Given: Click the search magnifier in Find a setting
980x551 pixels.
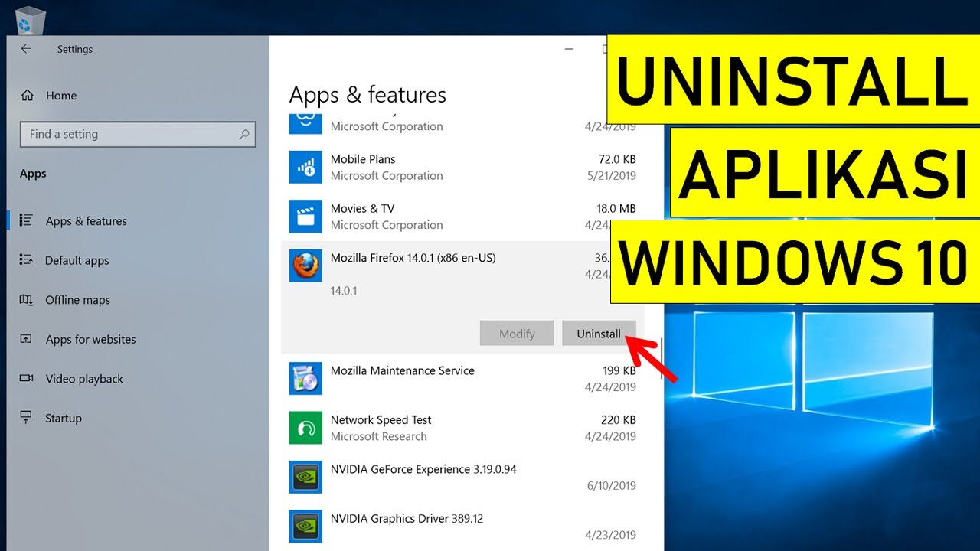Looking at the screenshot, I should coord(244,134).
